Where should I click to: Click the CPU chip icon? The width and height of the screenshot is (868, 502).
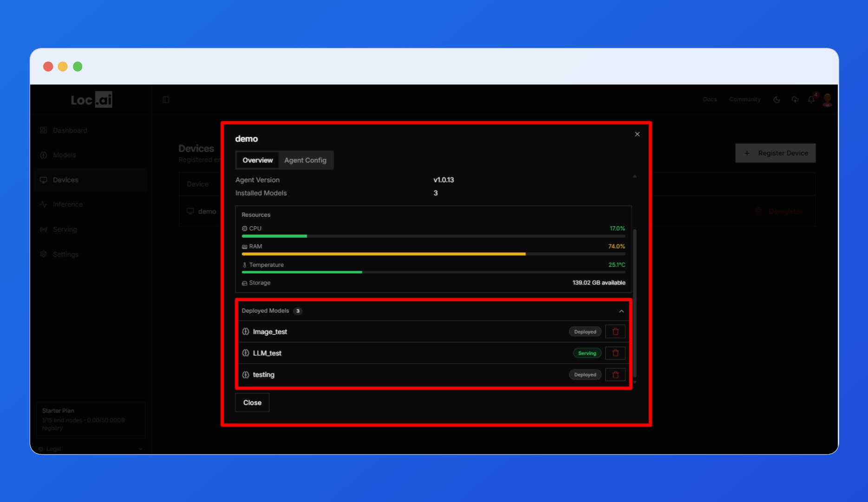(245, 229)
